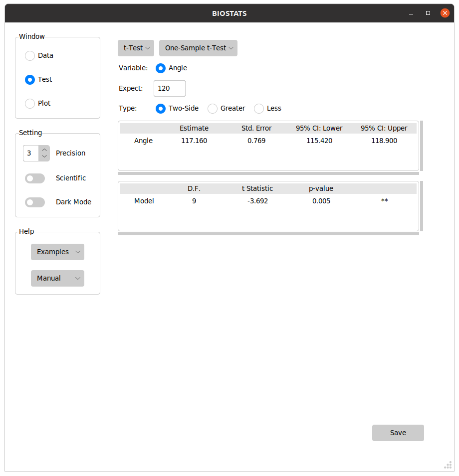This screenshot has height=476, width=459.
Task: Select the Plot window radio button
Action: pyautogui.click(x=30, y=104)
